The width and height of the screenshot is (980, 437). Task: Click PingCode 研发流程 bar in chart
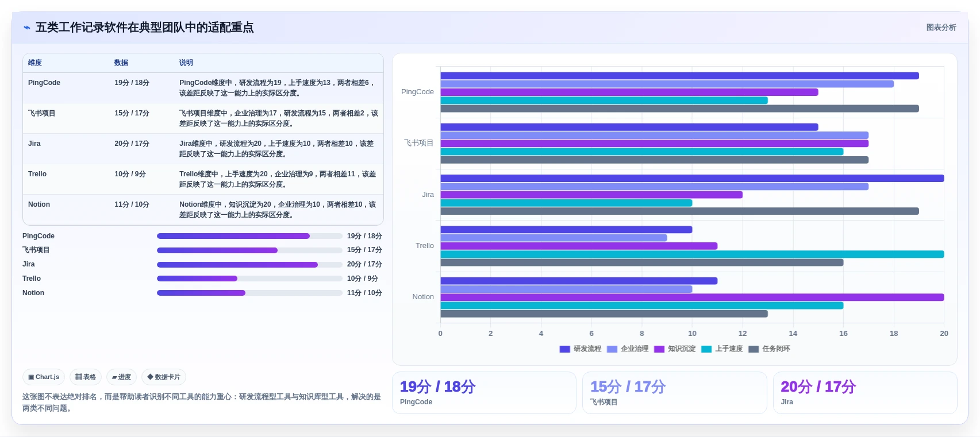click(x=679, y=76)
